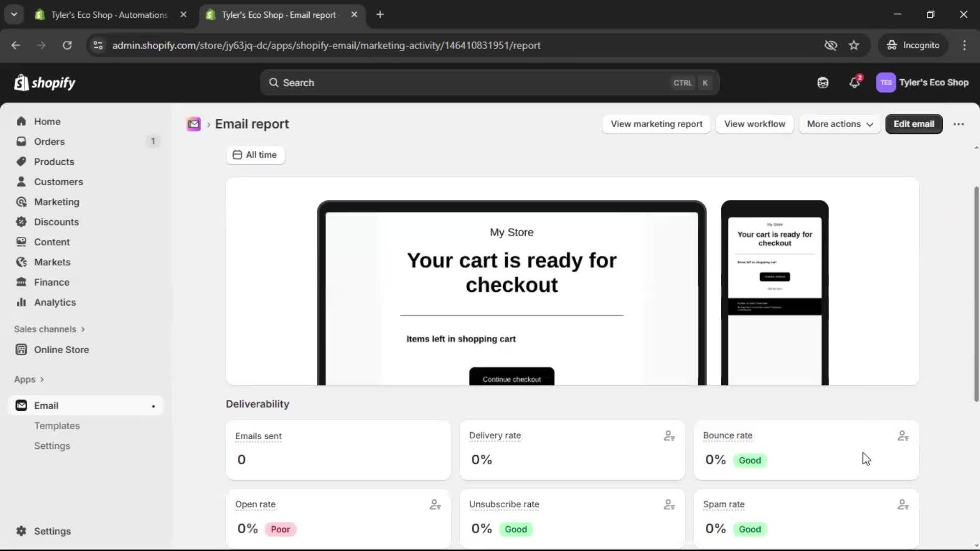The height and width of the screenshot is (551, 980).
Task: Open the Sidekick assistant icon next to notifications
Action: point(822,82)
